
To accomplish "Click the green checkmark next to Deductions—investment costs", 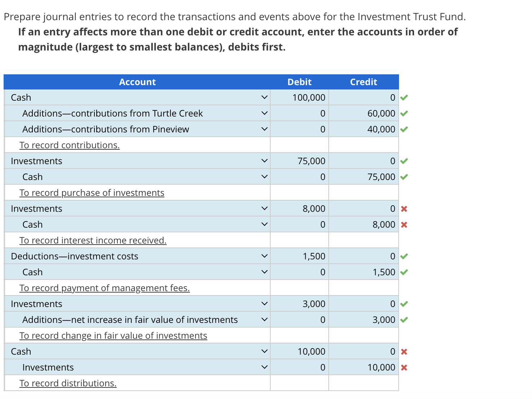I will tap(404, 256).
